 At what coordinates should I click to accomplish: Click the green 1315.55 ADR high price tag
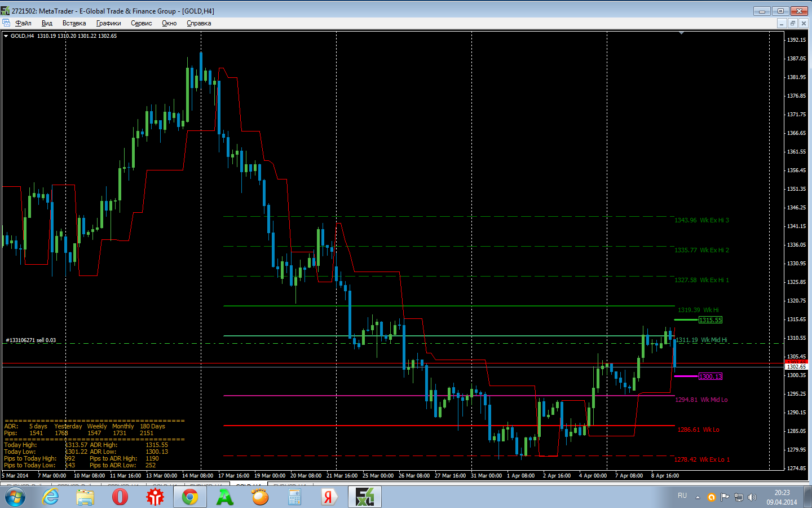[x=710, y=320]
